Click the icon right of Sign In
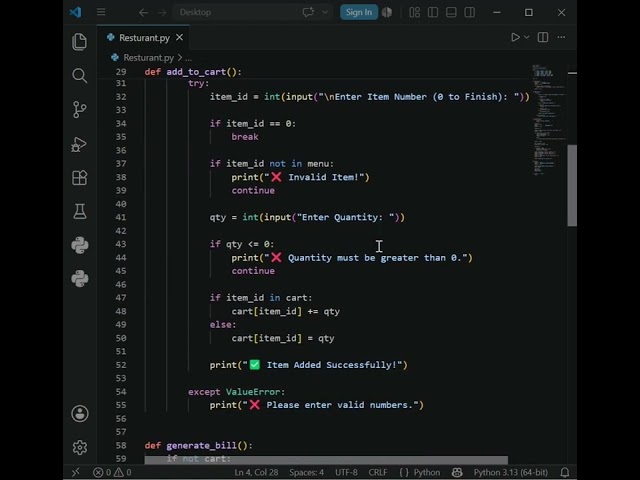Screen dimensions: 640x480 (x=387, y=12)
